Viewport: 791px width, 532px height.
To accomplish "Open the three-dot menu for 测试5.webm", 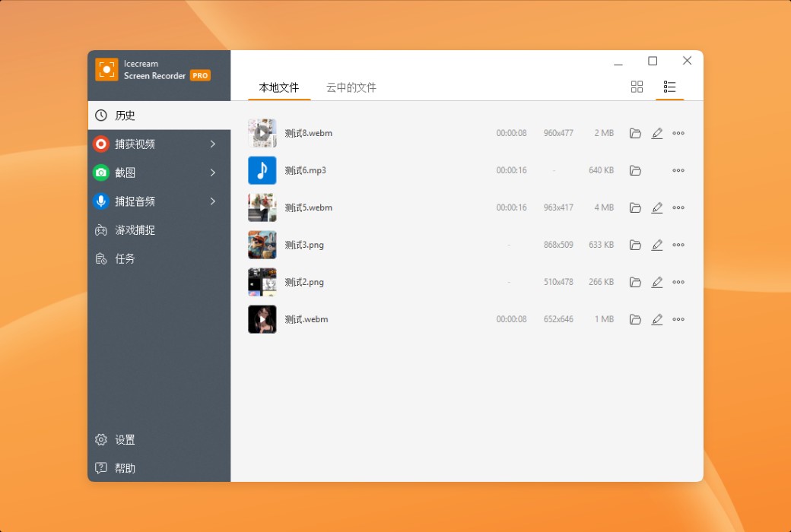I will coord(678,207).
